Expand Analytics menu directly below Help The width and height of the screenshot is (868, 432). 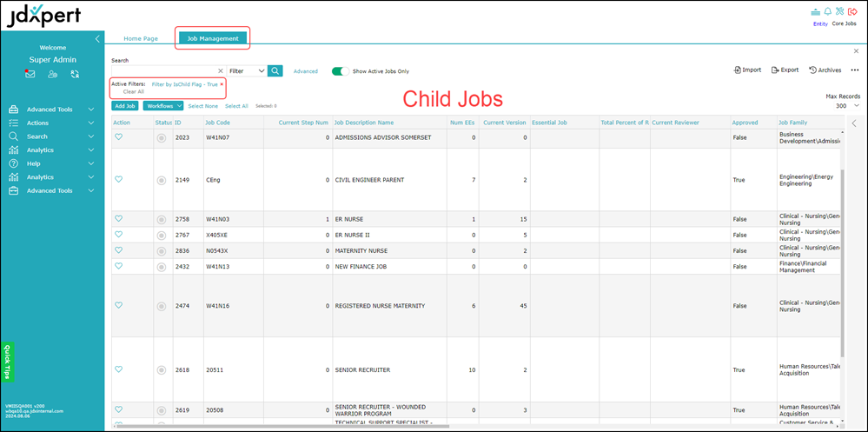(91, 177)
